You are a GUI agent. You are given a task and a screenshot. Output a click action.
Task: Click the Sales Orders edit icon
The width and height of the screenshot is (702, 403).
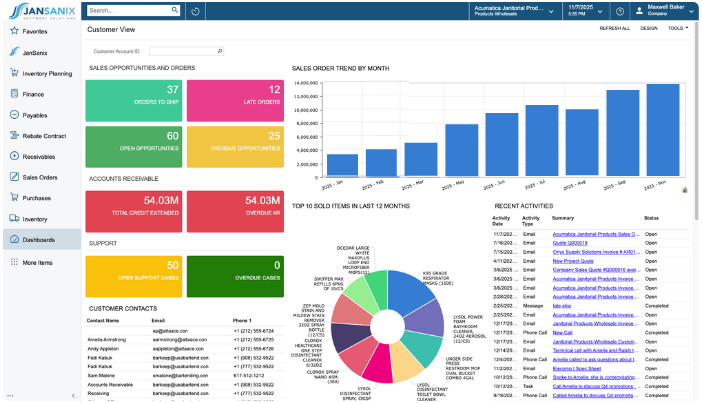tap(13, 177)
